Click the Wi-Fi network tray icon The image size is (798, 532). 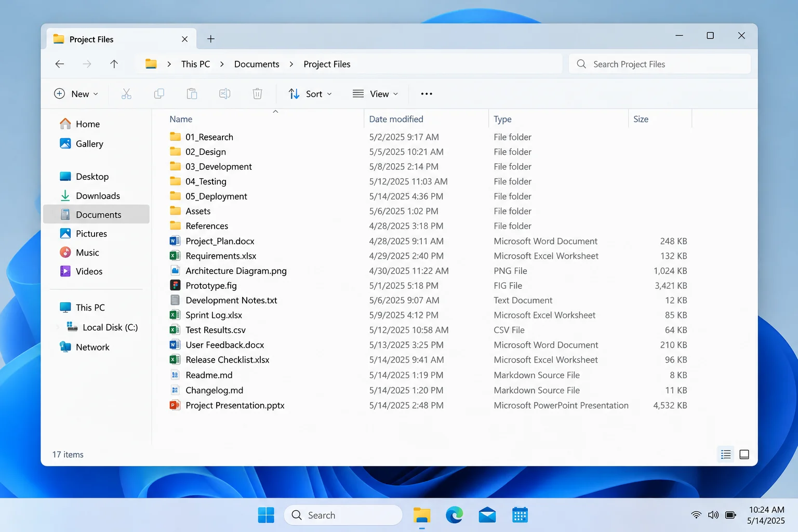tap(696, 515)
